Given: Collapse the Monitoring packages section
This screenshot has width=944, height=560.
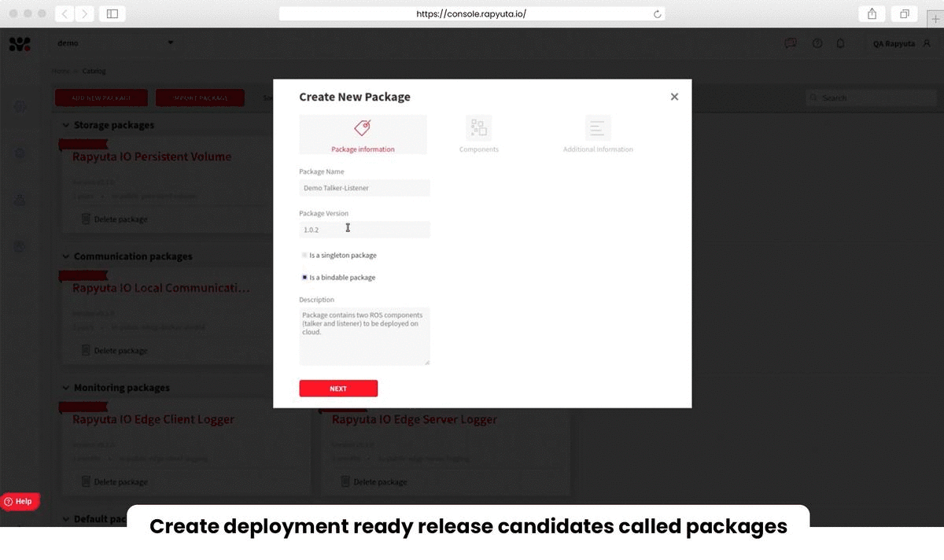Looking at the screenshot, I should (66, 388).
